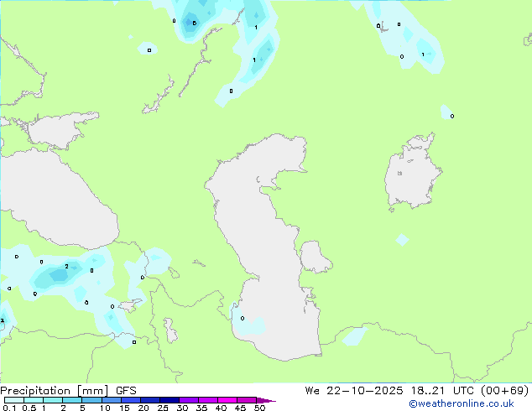Viewport: 532px width, 411px height.
Task: Click the legend scale label '10'
Action: pyautogui.click(x=105, y=408)
